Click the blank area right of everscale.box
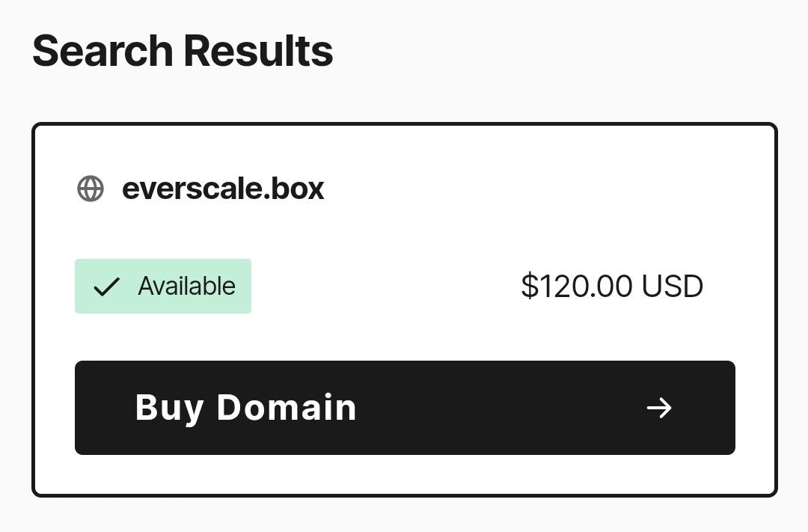Image resolution: width=808 pixels, height=532 pixels. point(524,189)
